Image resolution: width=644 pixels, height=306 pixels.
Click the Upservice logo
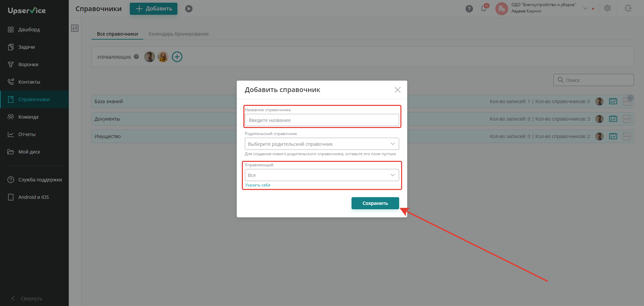[x=27, y=10]
